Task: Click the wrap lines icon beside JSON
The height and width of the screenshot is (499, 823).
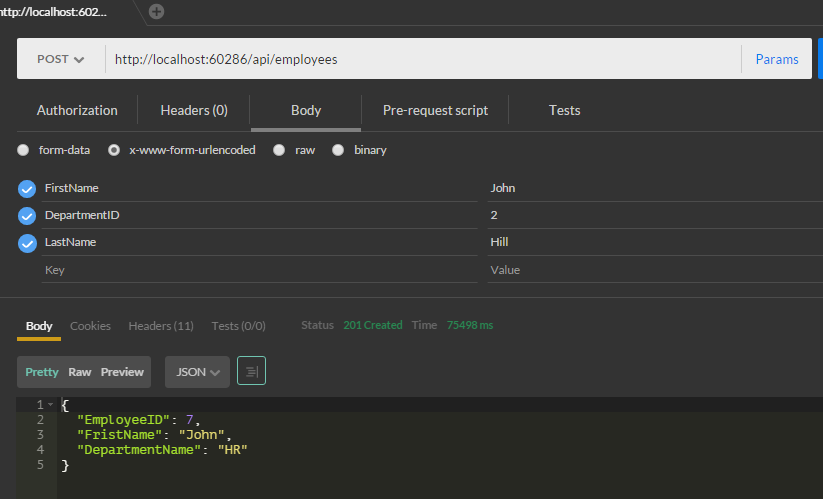Action: (x=251, y=372)
